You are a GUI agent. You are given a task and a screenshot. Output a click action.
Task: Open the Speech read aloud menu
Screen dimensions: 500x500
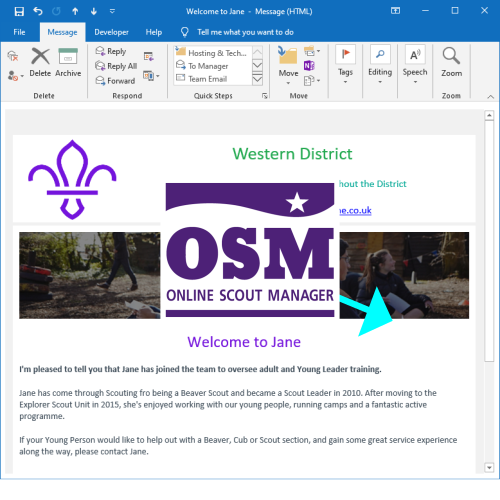415,64
